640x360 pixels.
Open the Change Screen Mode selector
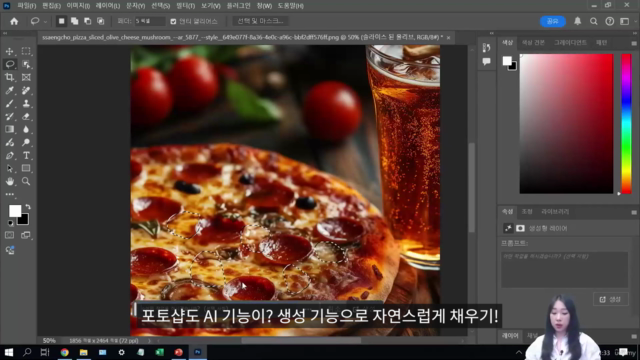[x=26, y=235]
